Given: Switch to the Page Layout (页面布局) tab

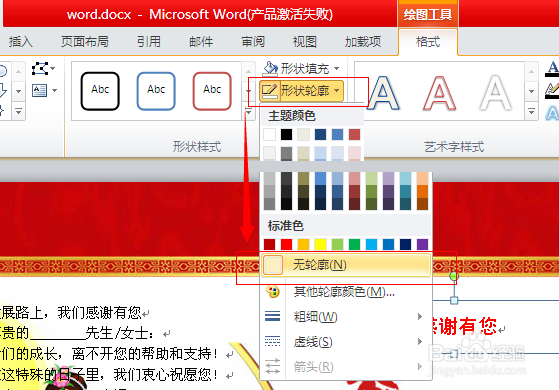Looking at the screenshot, I should tap(84, 42).
